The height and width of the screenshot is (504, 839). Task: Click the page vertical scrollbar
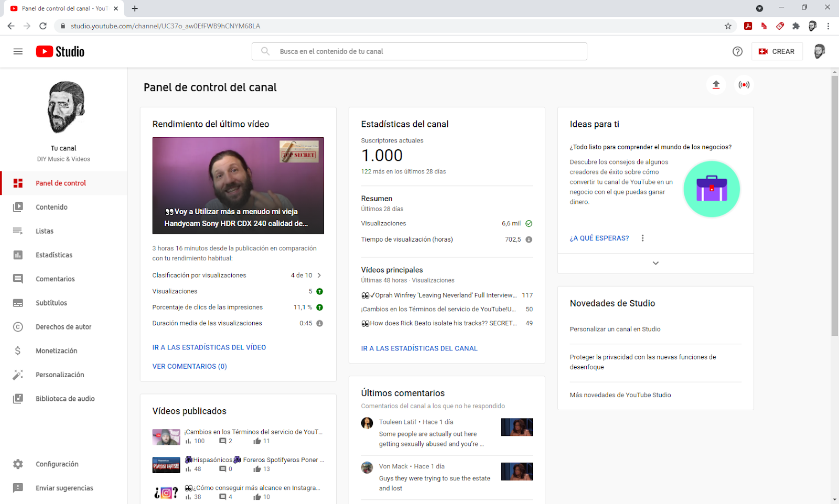pyautogui.click(x=835, y=206)
